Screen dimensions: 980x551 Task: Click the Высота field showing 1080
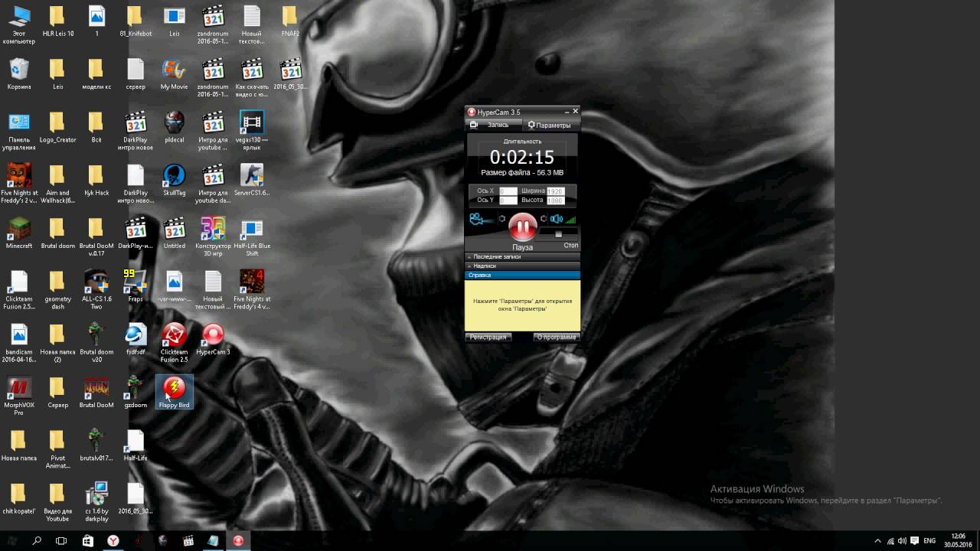[555, 201]
